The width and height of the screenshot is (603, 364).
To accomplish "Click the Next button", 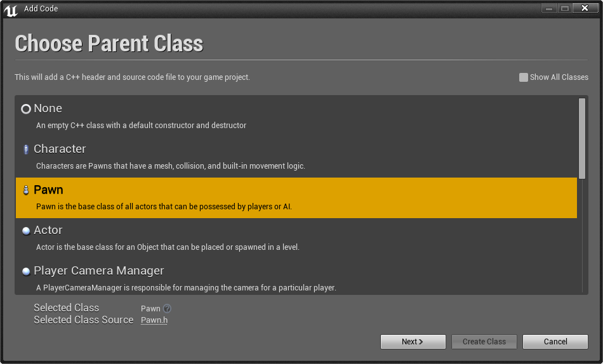I will point(413,341).
